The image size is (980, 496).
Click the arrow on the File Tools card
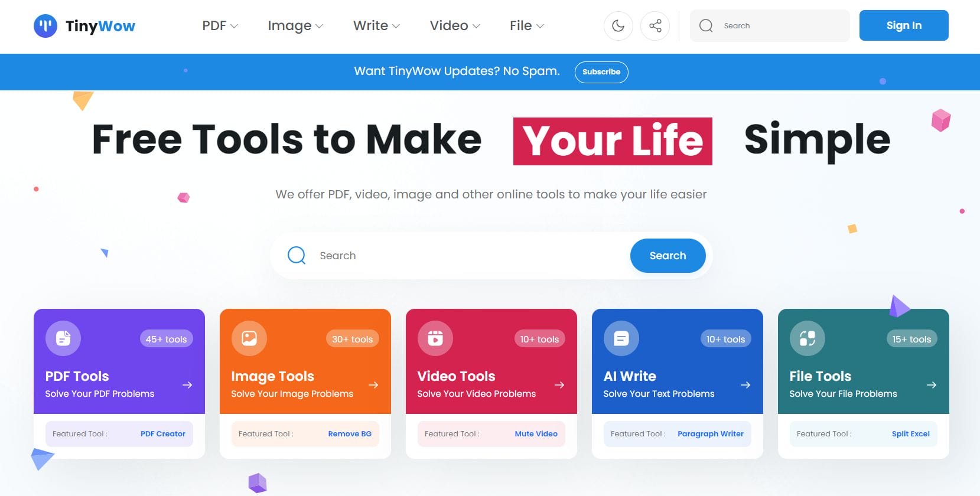click(932, 385)
